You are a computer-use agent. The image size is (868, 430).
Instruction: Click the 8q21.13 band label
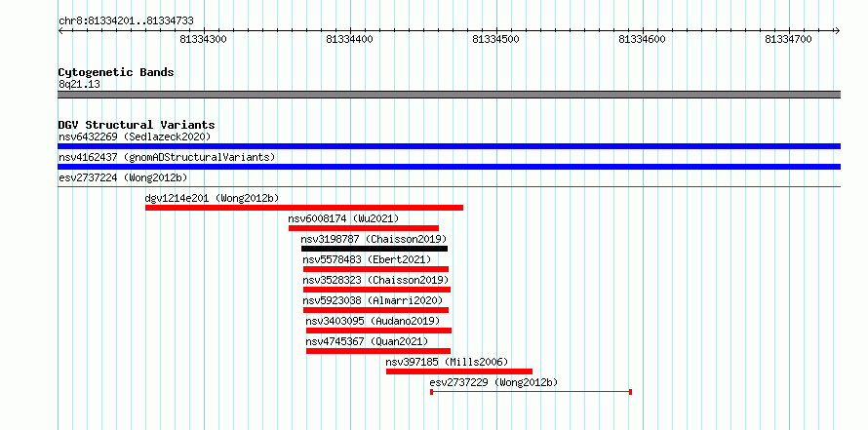coord(79,85)
